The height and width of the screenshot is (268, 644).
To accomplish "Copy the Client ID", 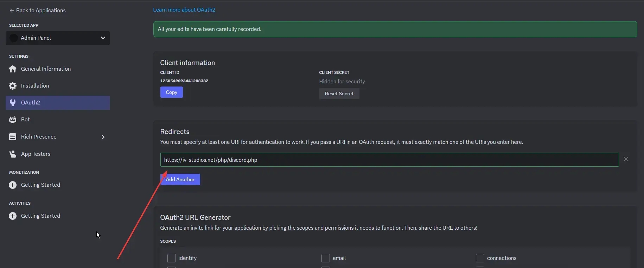I will pos(171,92).
